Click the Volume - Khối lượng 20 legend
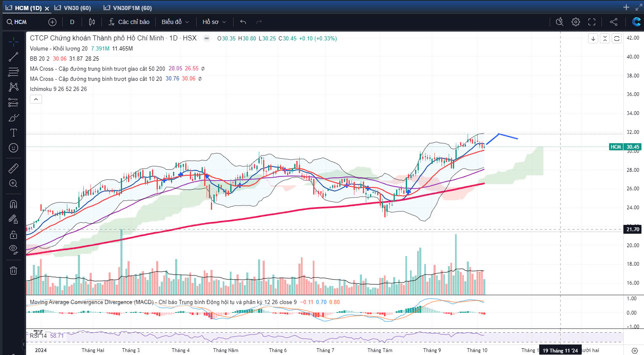This screenshot has height=355, width=644. click(x=59, y=48)
